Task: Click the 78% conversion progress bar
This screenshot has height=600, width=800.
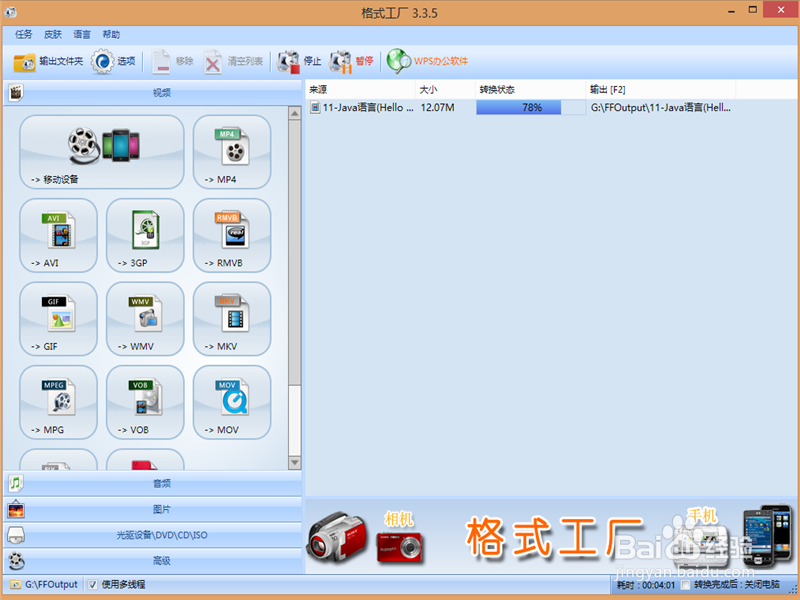Action: pos(531,108)
